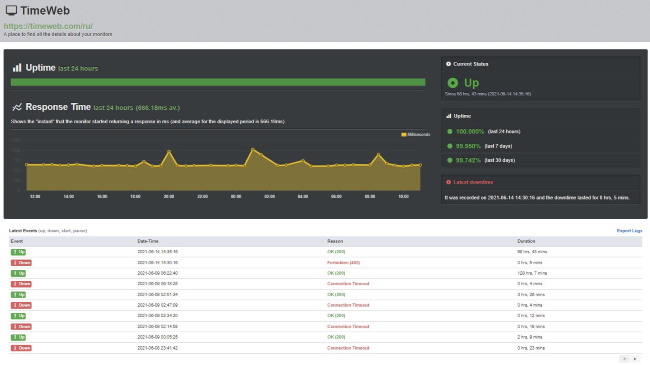650x365 pixels.
Task: Click Up badge in the 3 hrs, 20 mins row
Action: tap(18, 294)
